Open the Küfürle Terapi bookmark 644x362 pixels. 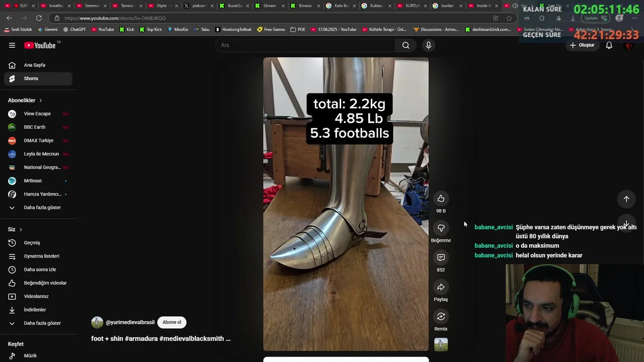point(384,30)
